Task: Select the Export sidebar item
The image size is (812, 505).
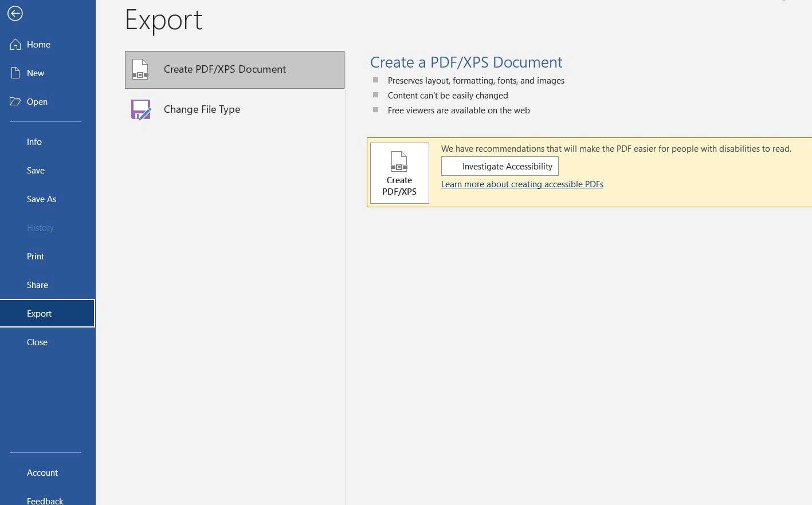Action: click(39, 314)
